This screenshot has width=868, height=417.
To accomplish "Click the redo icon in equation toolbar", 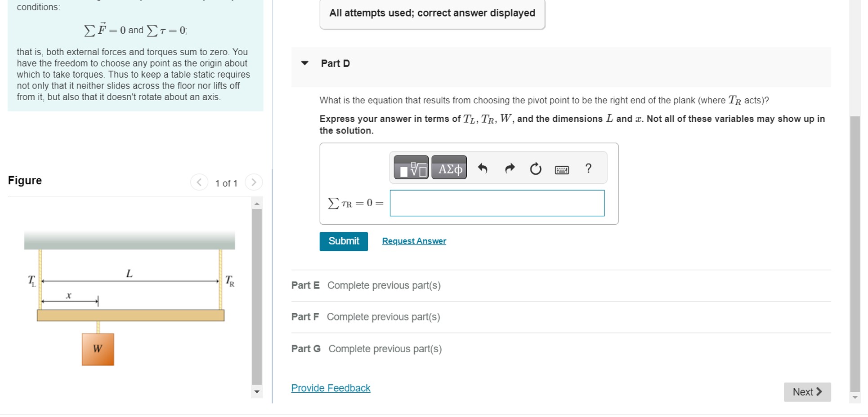I will [x=509, y=168].
